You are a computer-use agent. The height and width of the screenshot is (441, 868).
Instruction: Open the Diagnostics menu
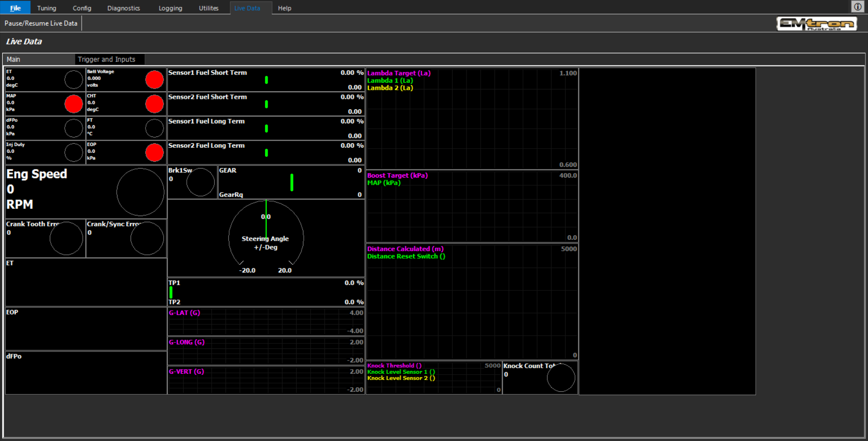[x=123, y=8]
